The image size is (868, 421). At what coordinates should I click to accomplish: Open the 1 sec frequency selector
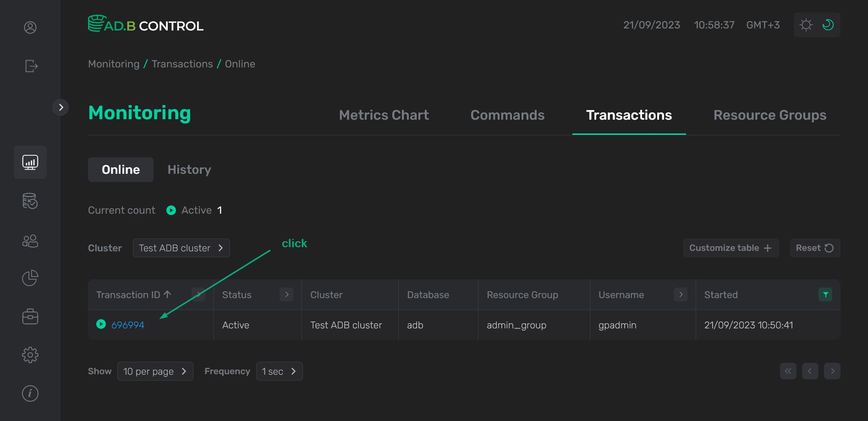(279, 371)
